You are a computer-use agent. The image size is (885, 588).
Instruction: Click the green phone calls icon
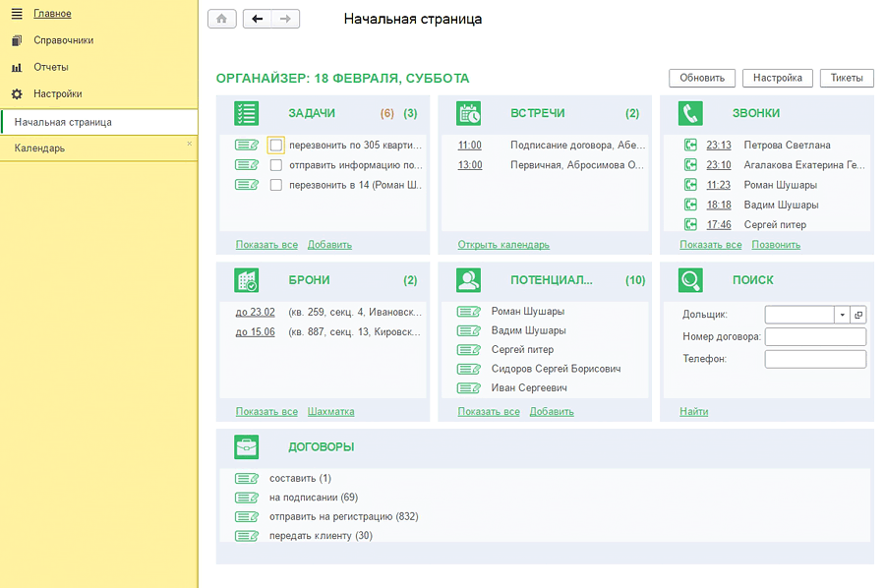(690, 113)
